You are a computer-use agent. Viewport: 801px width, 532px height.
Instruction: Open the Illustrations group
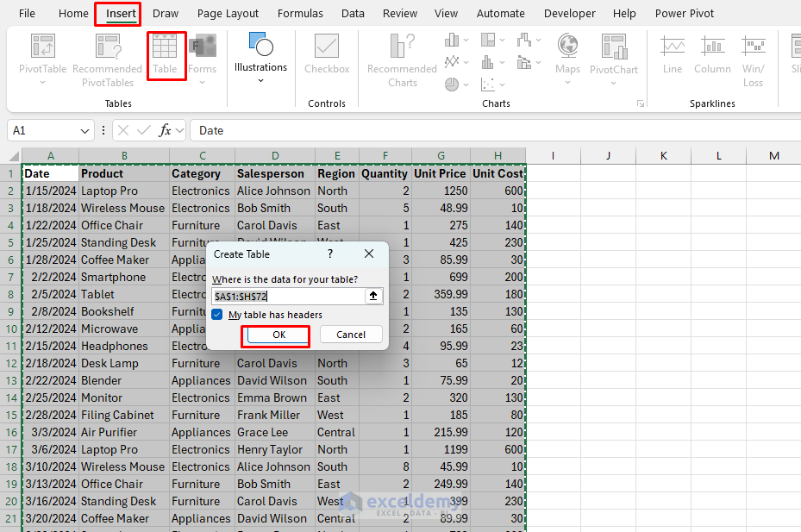click(x=260, y=58)
